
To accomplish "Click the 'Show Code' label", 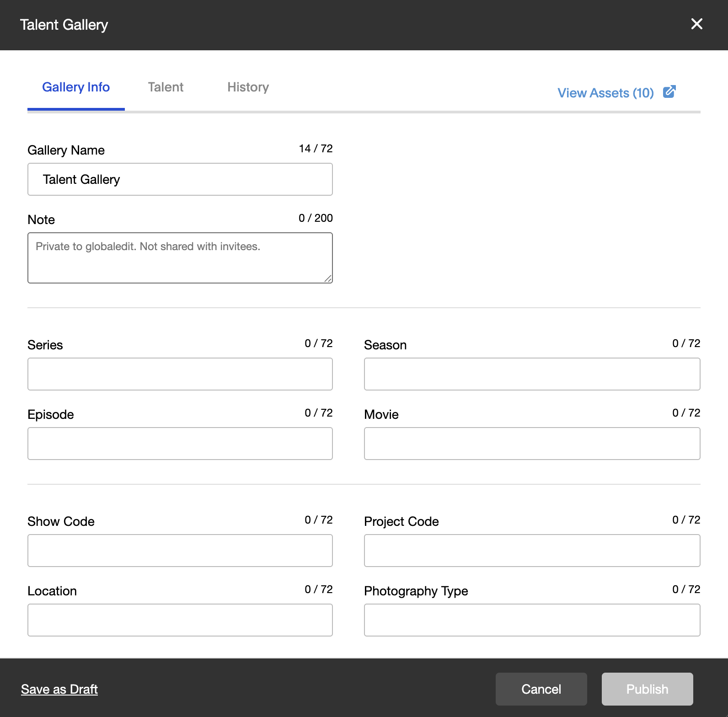I will point(61,521).
